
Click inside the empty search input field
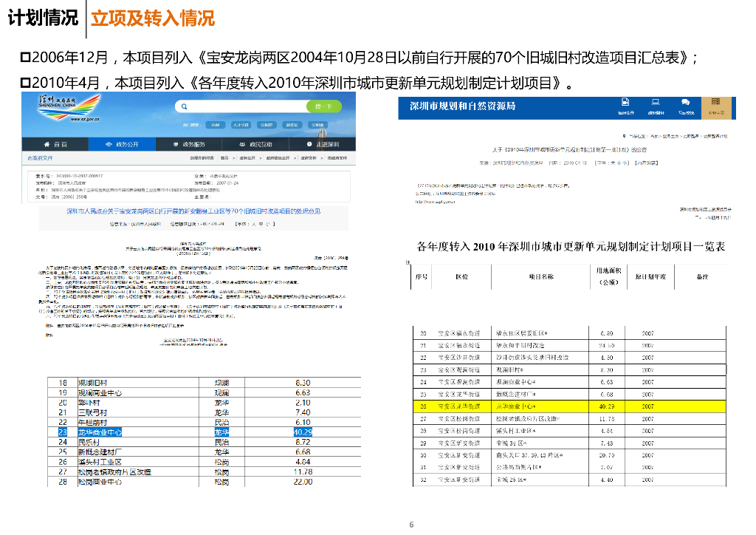point(244,106)
